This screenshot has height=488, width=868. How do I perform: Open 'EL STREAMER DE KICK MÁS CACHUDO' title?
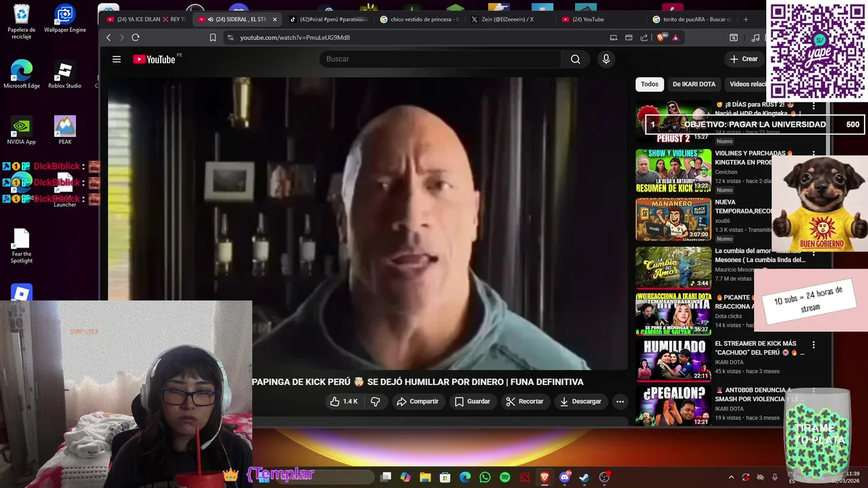[x=759, y=348]
